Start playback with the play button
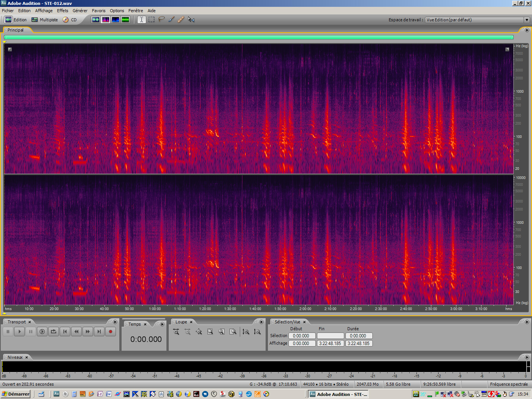The width and height of the screenshot is (532, 399). (19, 331)
